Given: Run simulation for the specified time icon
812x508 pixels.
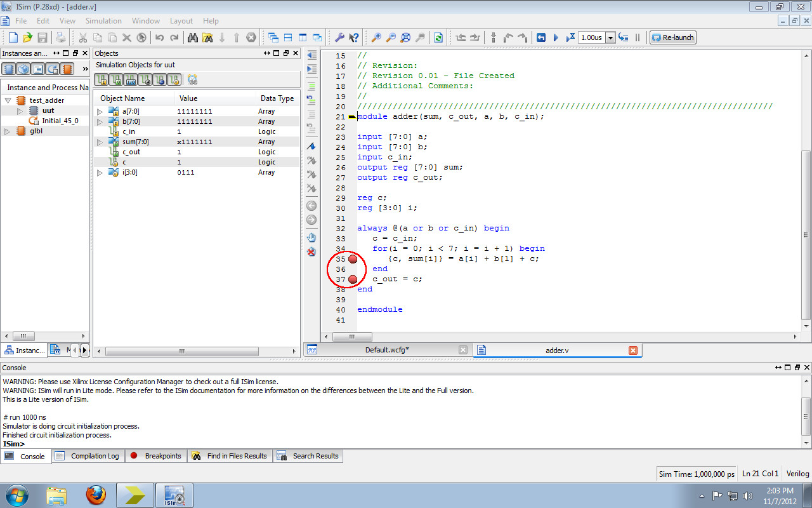Looking at the screenshot, I should click(568, 37).
